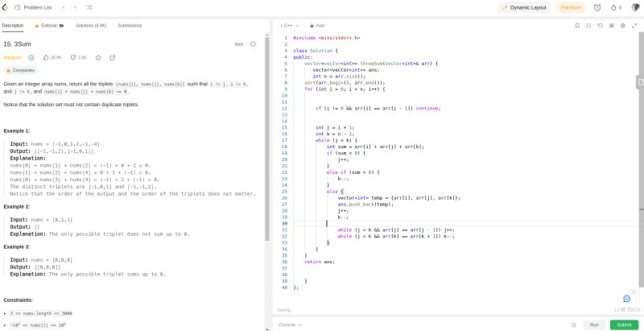Expand the Console panel

[290, 325]
